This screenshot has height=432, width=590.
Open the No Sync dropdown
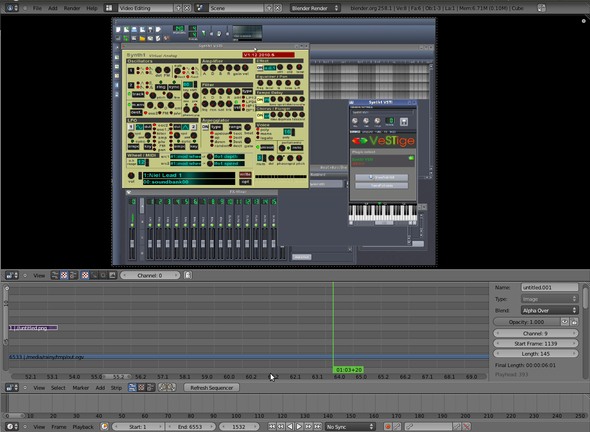tap(350, 427)
